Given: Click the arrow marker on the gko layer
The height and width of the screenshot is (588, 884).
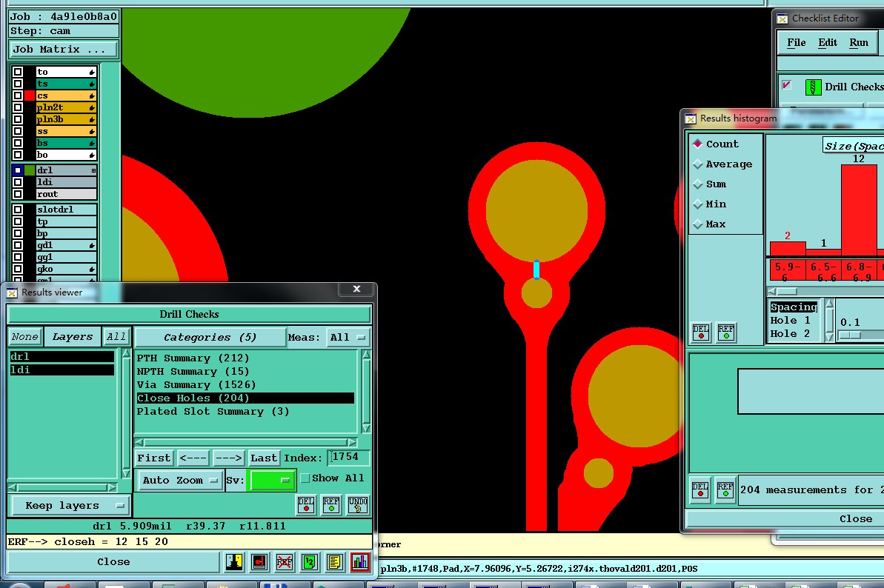Looking at the screenshot, I should click(92, 270).
